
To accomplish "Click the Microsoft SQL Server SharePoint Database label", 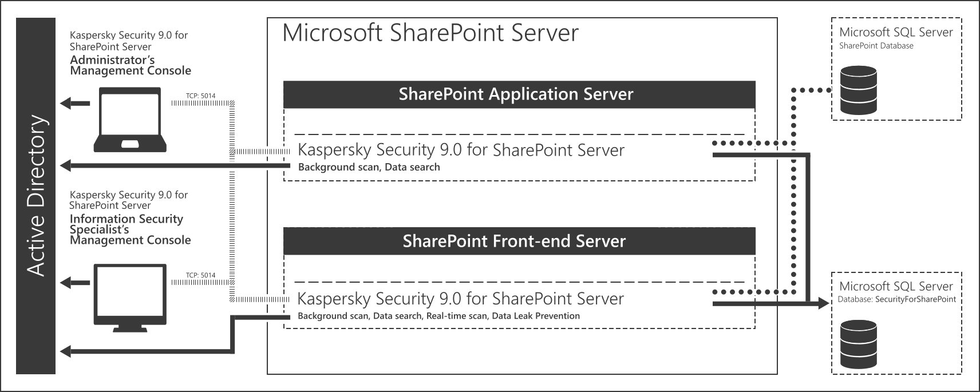I will (x=896, y=38).
